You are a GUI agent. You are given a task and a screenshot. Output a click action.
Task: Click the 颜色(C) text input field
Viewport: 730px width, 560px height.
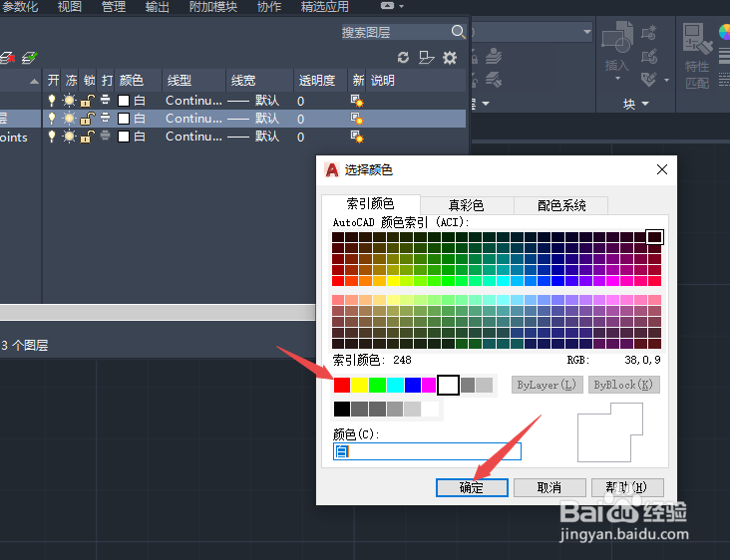427,451
